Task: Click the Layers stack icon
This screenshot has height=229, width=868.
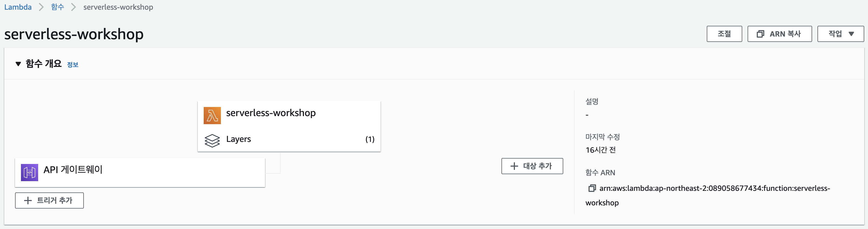Action: point(212,140)
